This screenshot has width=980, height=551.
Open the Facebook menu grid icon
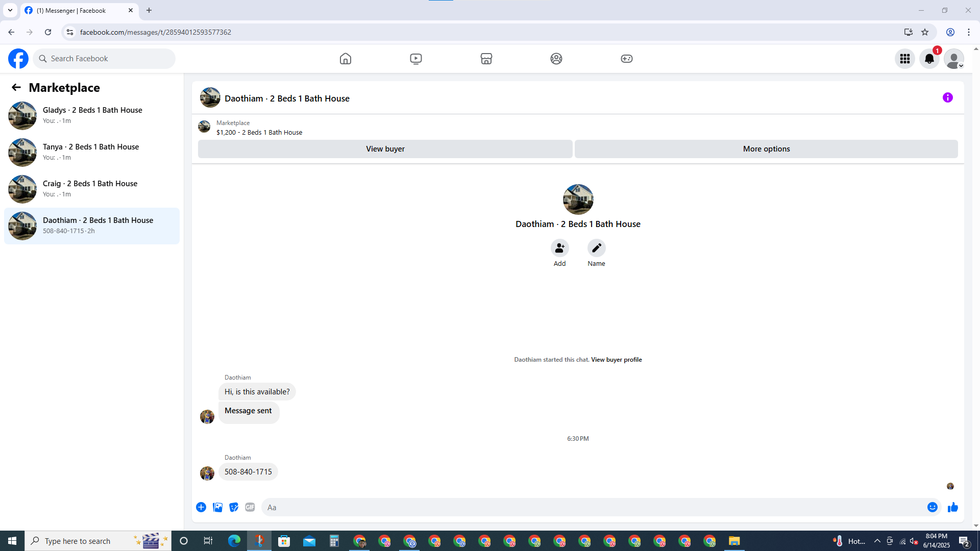905,59
